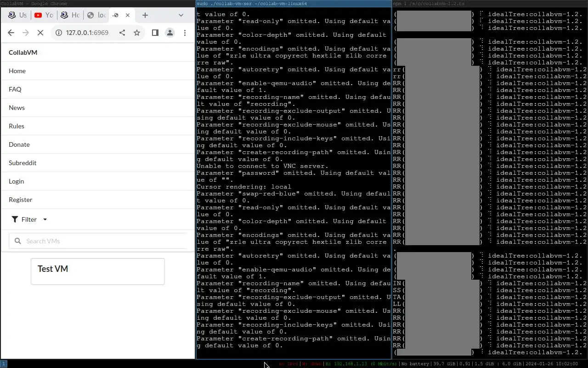Click the address bar URL 127.0.0.1:6969
The image size is (588, 368).
coord(87,33)
